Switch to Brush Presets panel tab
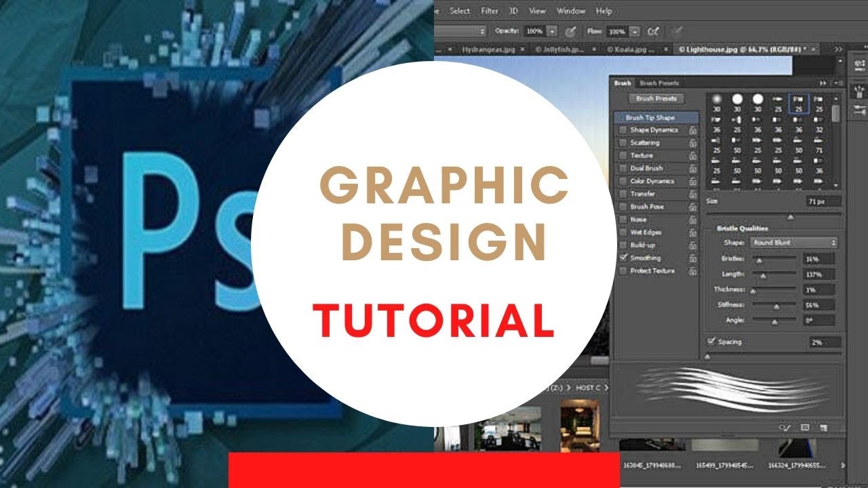 pos(659,83)
